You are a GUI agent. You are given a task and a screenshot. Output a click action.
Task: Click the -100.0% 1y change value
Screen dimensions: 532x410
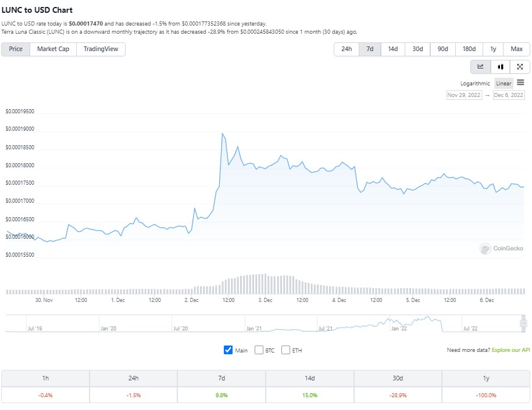[x=486, y=395]
